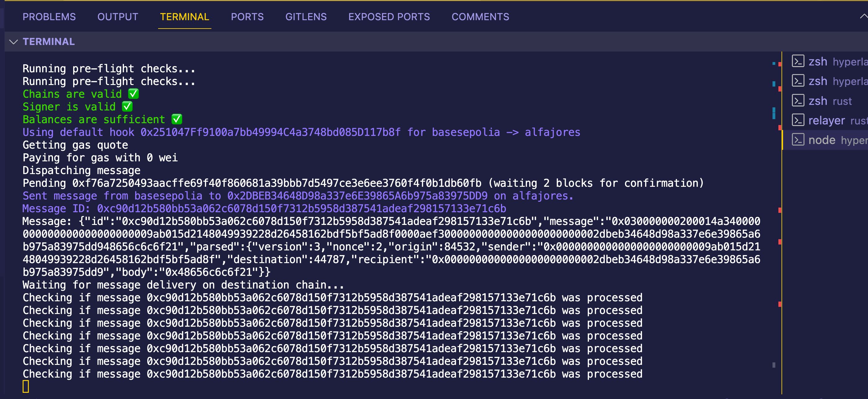Click the node terminal icon
The image size is (868, 399).
[798, 140]
